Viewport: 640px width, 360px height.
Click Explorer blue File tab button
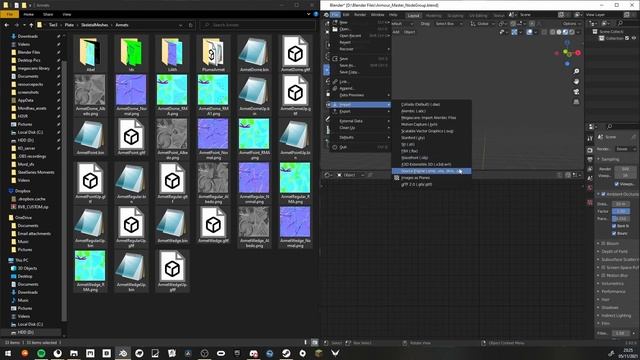click(9, 14)
